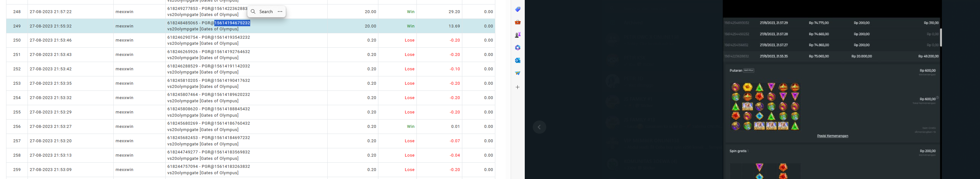Click the 0.01 amount in row 256
Image resolution: width=980 pixels, height=179 pixels.
[455, 127]
